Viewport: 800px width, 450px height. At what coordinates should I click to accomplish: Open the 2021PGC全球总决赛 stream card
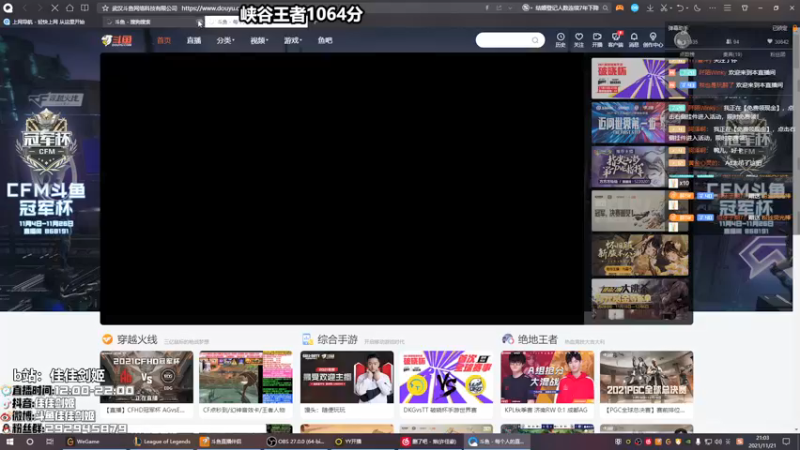point(646,384)
